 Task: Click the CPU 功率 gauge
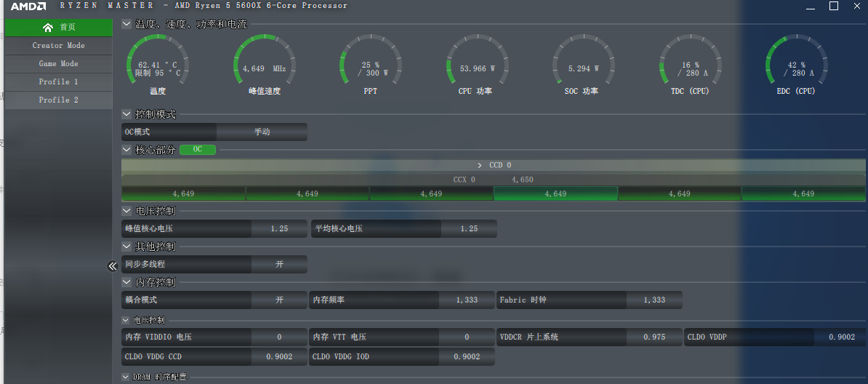tap(477, 65)
